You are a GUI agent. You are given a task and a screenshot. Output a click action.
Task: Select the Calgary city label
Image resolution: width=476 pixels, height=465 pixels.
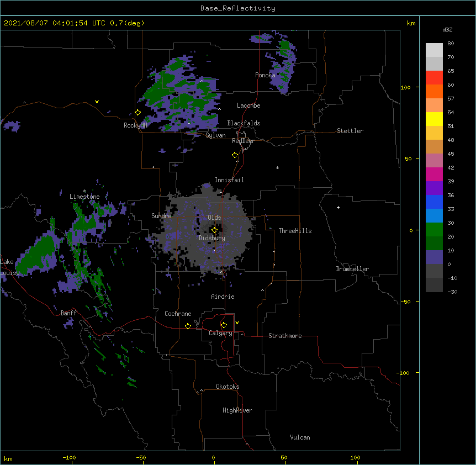(x=220, y=333)
